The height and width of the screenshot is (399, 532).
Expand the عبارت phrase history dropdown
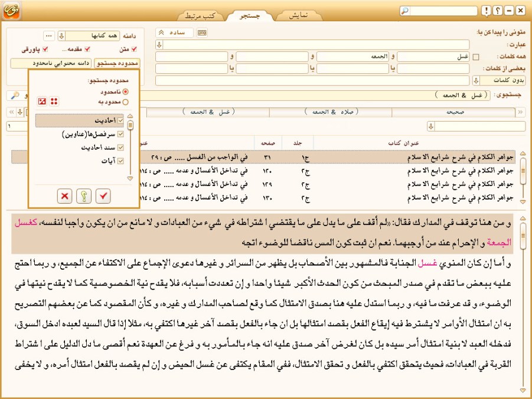tap(159, 44)
